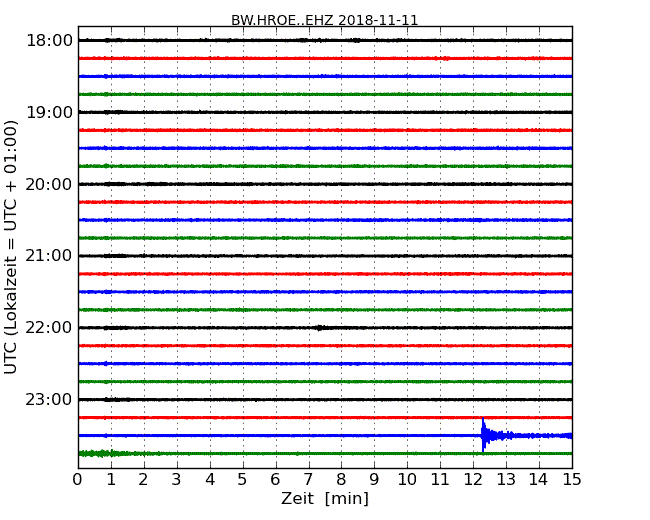
Task: Click the 18:00 time label
Action: point(49,41)
